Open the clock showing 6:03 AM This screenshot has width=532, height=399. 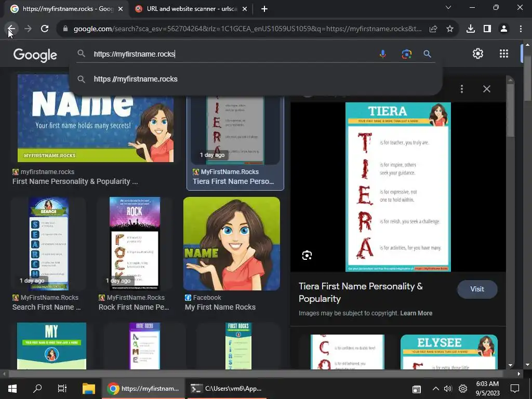pos(487,389)
